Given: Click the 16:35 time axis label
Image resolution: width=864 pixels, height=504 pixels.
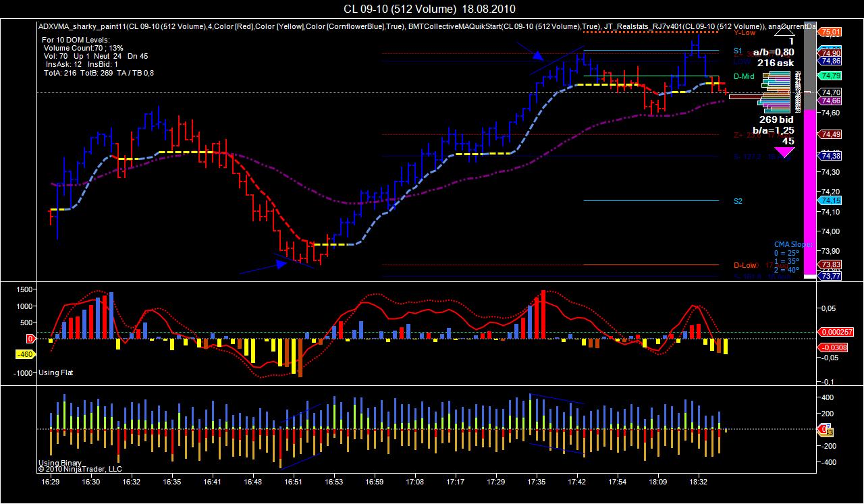Looking at the screenshot, I should point(172,482).
